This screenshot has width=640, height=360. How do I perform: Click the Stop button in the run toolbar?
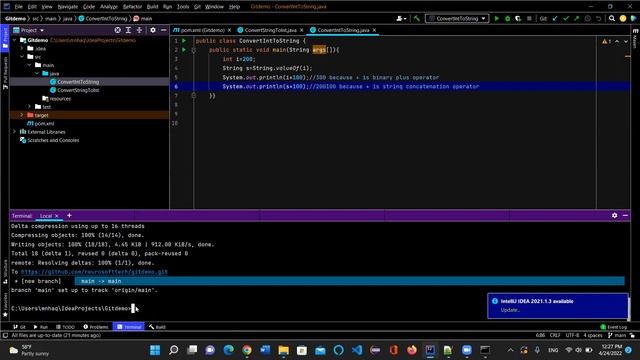click(529, 18)
